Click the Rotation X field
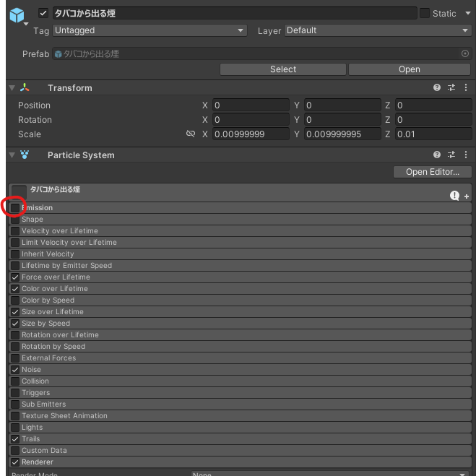 click(x=251, y=120)
